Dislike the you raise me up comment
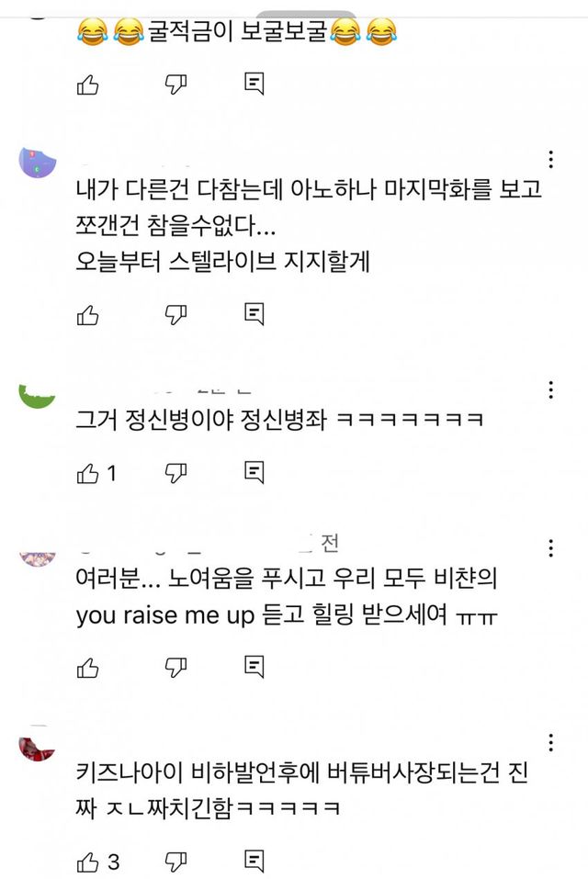588x879 pixels. point(175,667)
